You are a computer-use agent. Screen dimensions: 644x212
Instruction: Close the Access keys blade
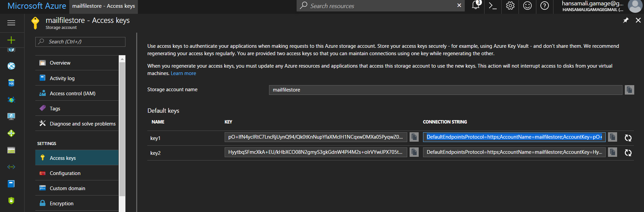coord(638,20)
